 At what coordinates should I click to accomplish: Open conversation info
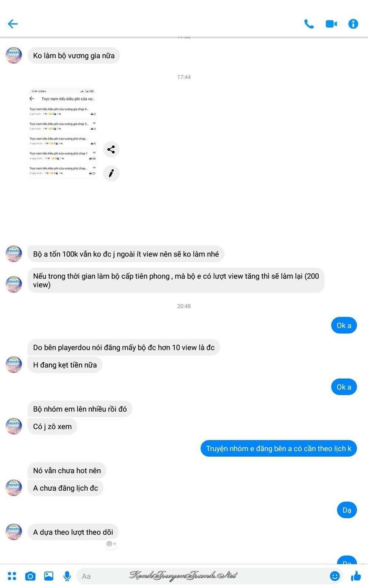point(353,24)
